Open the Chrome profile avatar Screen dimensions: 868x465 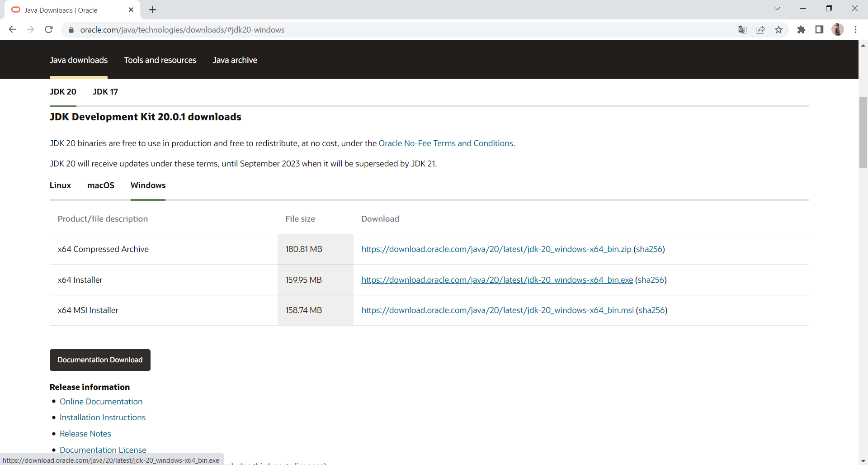point(838,30)
